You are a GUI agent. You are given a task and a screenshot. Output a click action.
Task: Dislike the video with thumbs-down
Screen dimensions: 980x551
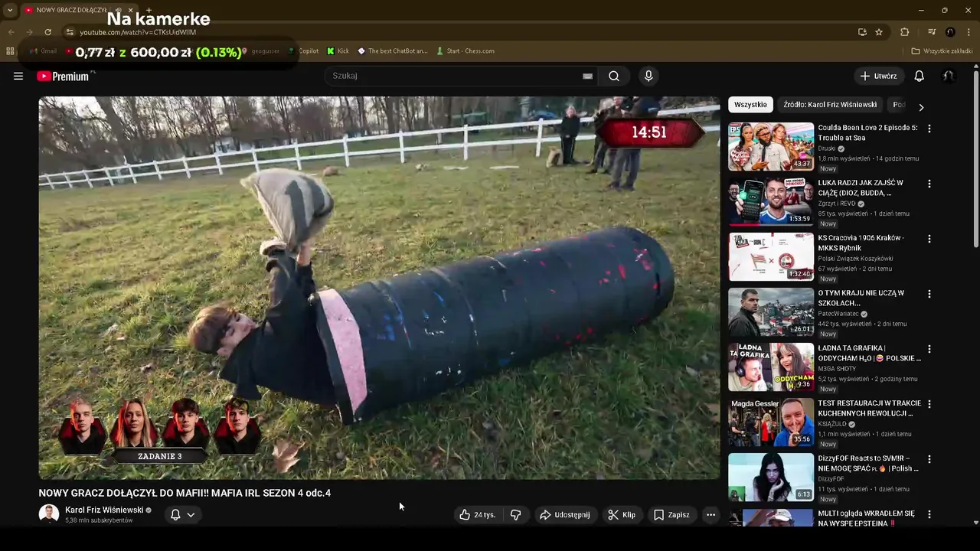(x=516, y=515)
